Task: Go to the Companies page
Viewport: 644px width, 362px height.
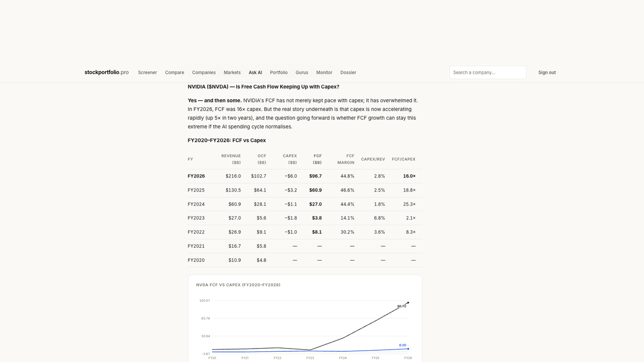Action: [204, 72]
